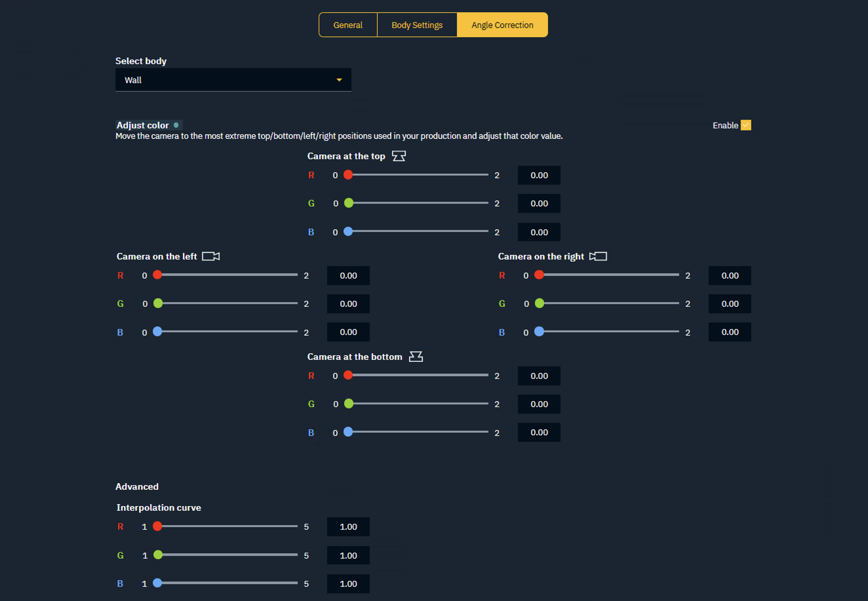868x601 pixels.
Task: Click the R value field for Camera on the right
Action: click(730, 276)
